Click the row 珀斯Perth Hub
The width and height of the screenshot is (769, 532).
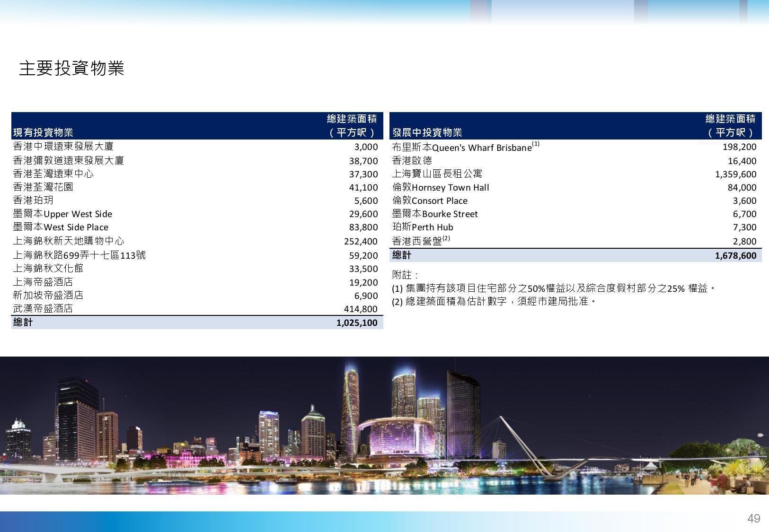(575, 227)
